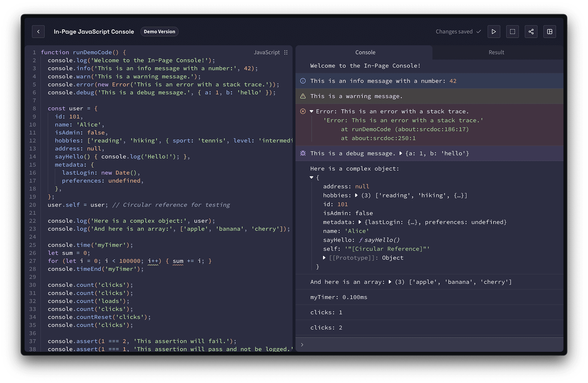Viewport: 588px width, 383px height.
Task: Open the share icon button
Action: click(x=531, y=32)
